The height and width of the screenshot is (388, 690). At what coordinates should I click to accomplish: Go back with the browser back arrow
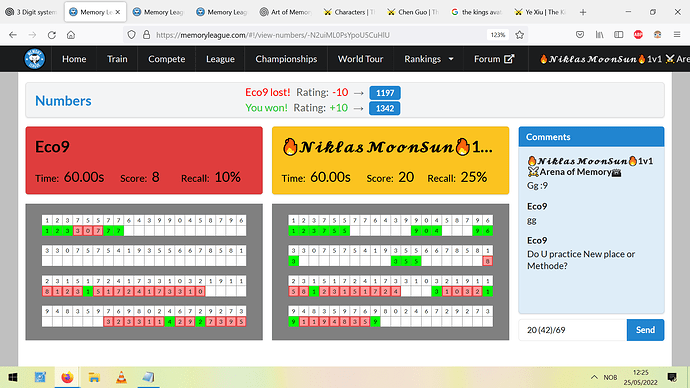(x=13, y=35)
